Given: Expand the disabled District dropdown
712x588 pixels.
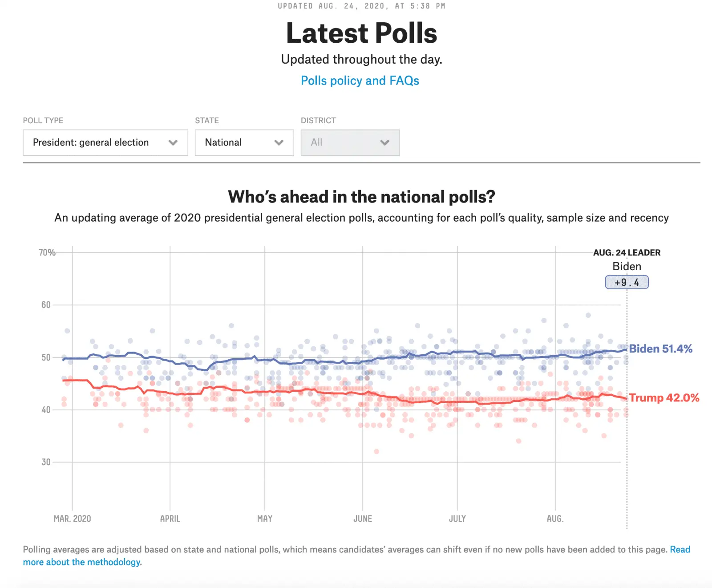Looking at the screenshot, I should (350, 142).
